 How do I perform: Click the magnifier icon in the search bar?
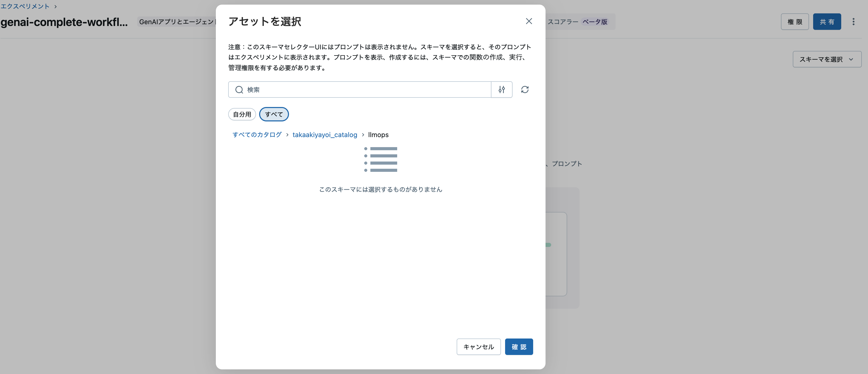click(239, 90)
